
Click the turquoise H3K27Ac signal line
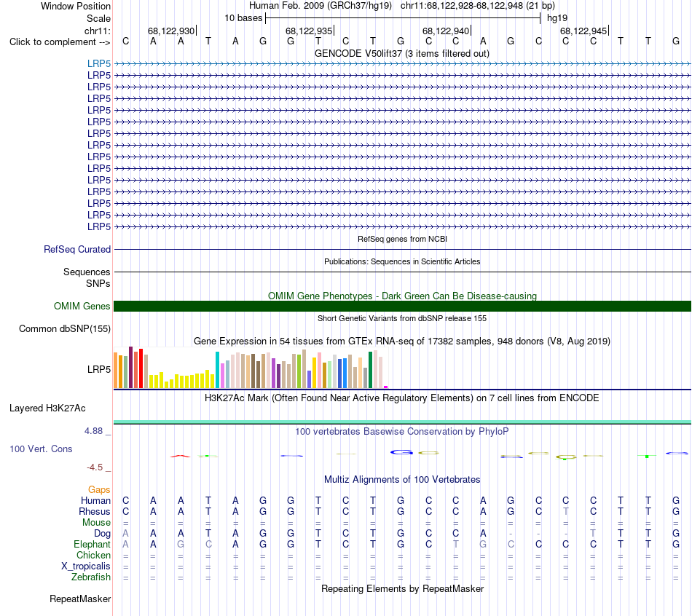(402, 422)
